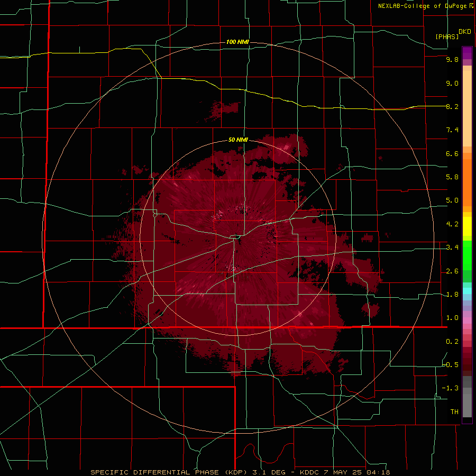
Task: Select the 8.2 scale label
Action: [452, 106]
